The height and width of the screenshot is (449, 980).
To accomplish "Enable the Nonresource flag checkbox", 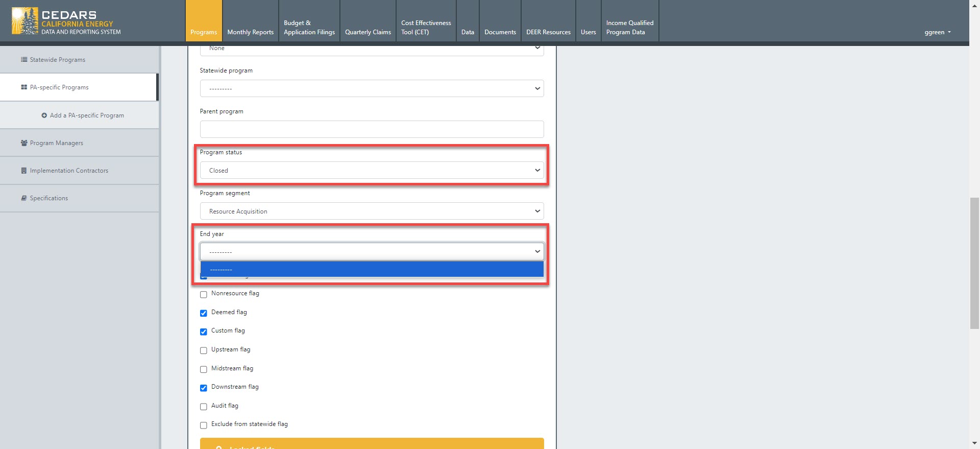I will (204, 294).
